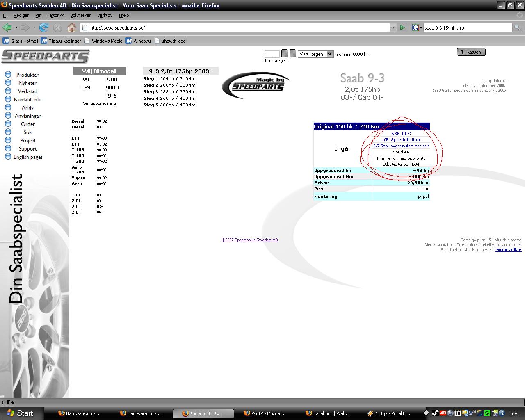The image size is (525, 420).
Task: Click 2.5" Sportavgassystem halvsats link
Action: tap(401, 146)
